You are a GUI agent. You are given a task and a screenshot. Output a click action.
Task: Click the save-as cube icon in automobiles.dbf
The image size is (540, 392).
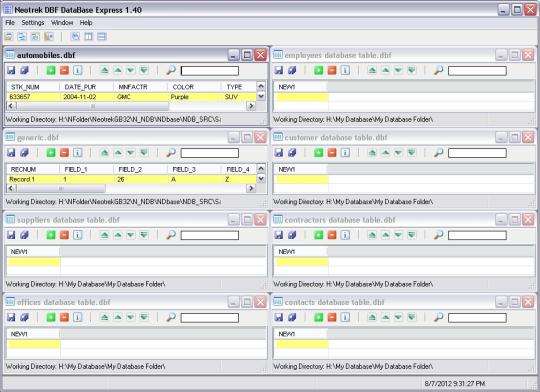pyautogui.click(x=24, y=70)
